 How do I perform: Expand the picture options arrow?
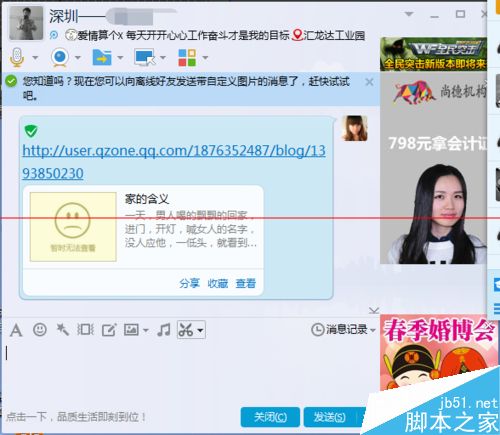(146, 330)
